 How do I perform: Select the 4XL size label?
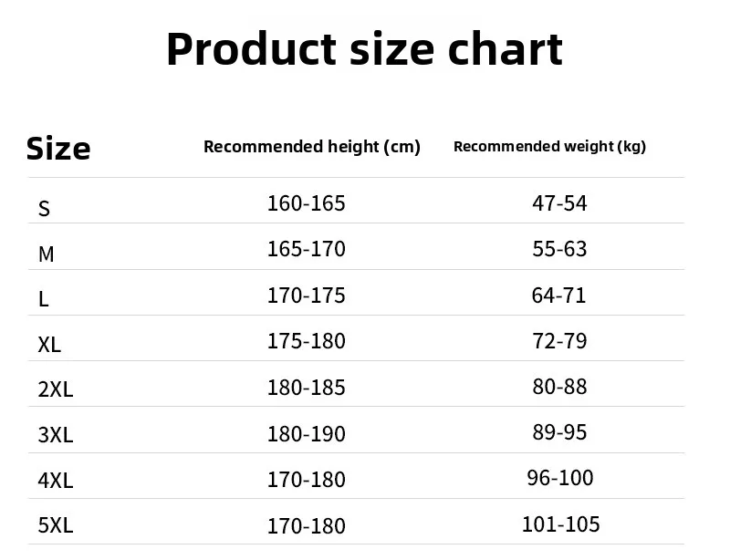click(x=55, y=481)
